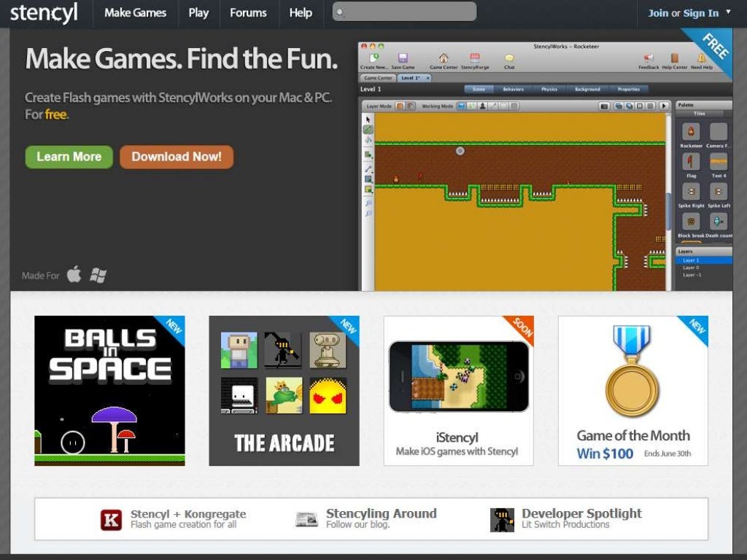Select the paint bucket fill tool
This screenshot has width=747, height=560.
(x=368, y=140)
